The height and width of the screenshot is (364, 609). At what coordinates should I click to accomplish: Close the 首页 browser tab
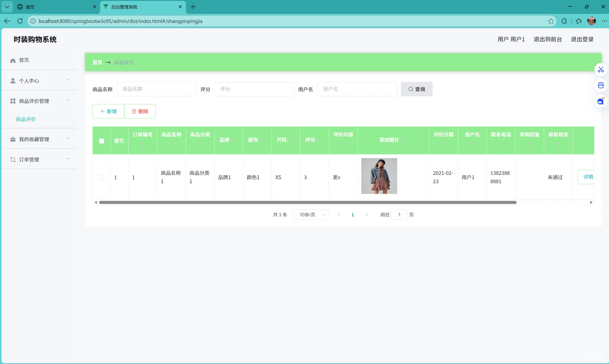[94, 7]
